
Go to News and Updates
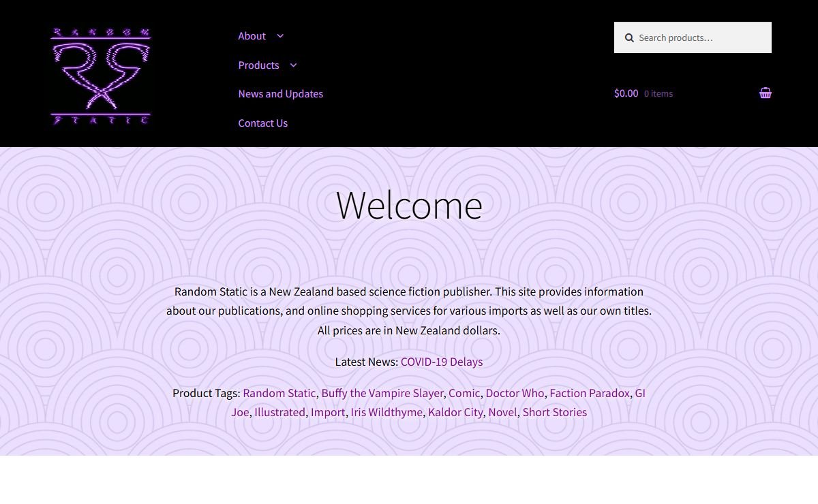coord(280,94)
